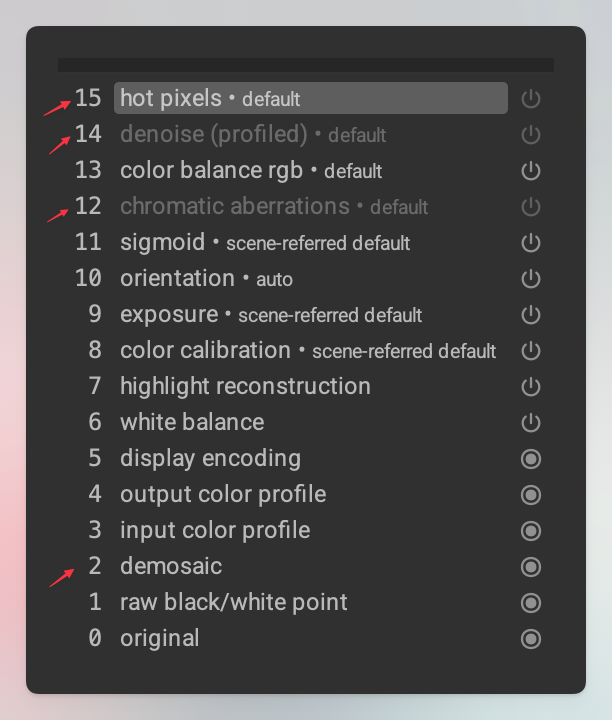
Task: Select sigmoid scene-referred default entry
Action: 264,243
